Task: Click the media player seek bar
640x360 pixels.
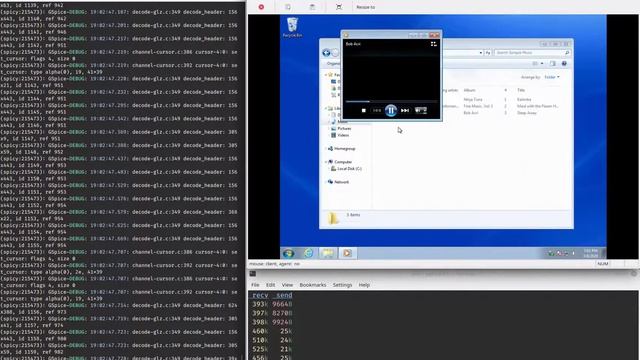Action: pyautogui.click(x=391, y=101)
